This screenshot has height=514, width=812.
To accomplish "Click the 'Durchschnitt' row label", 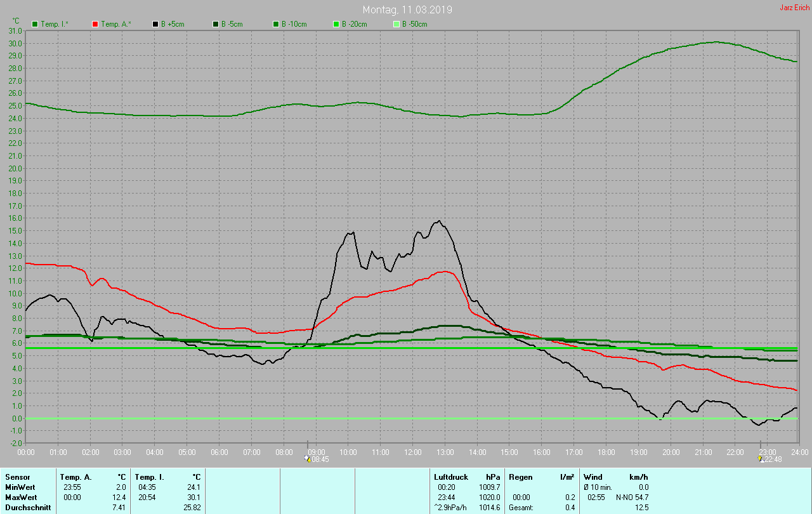I will (28, 508).
